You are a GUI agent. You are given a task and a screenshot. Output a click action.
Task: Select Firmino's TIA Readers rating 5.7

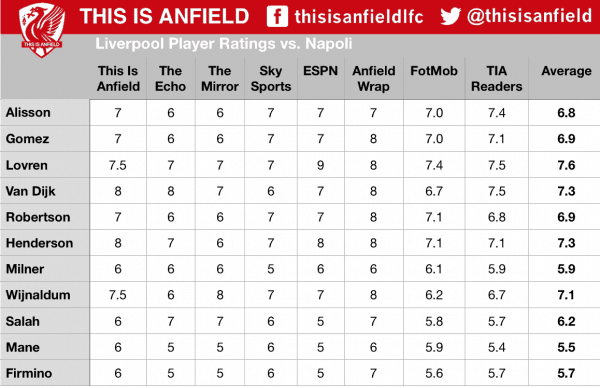click(496, 373)
